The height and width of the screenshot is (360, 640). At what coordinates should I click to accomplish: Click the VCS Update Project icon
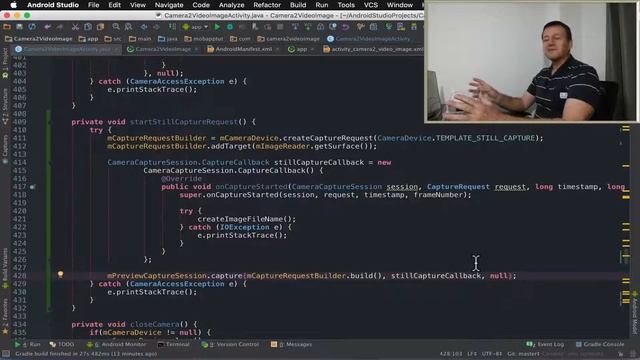pyautogui.click(x=295, y=27)
